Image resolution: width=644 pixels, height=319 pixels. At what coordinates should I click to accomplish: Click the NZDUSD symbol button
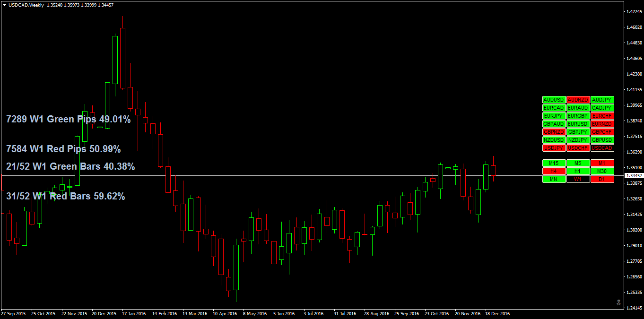pyautogui.click(x=554, y=140)
